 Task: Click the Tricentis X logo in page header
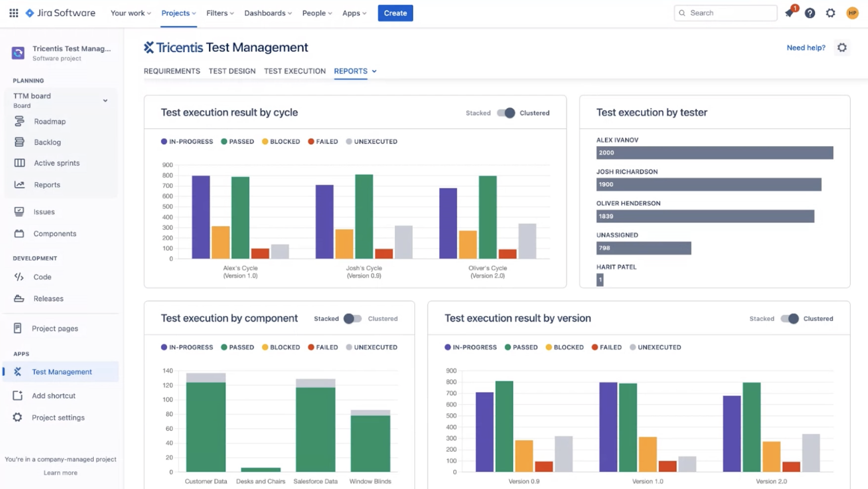(x=149, y=47)
